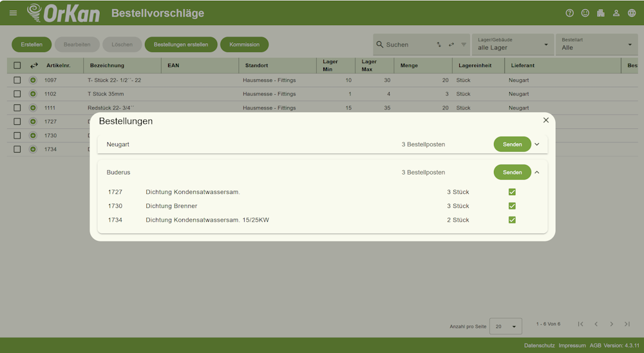Image resolution: width=644 pixels, height=353 pixels.
Task: Click the disabled Bearbeiten button
Action: click(77, 44)
